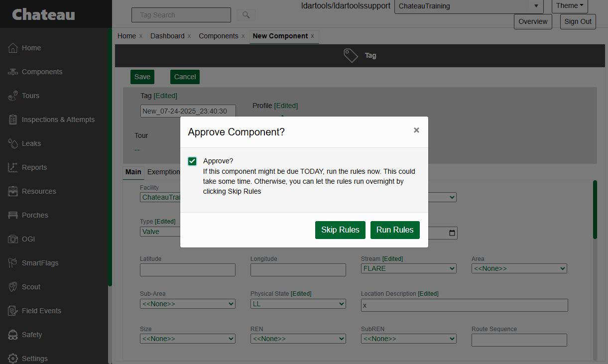The image size is (608, 364).
Task: Click the Leaks droplet icon
Action: click(13, 143)
